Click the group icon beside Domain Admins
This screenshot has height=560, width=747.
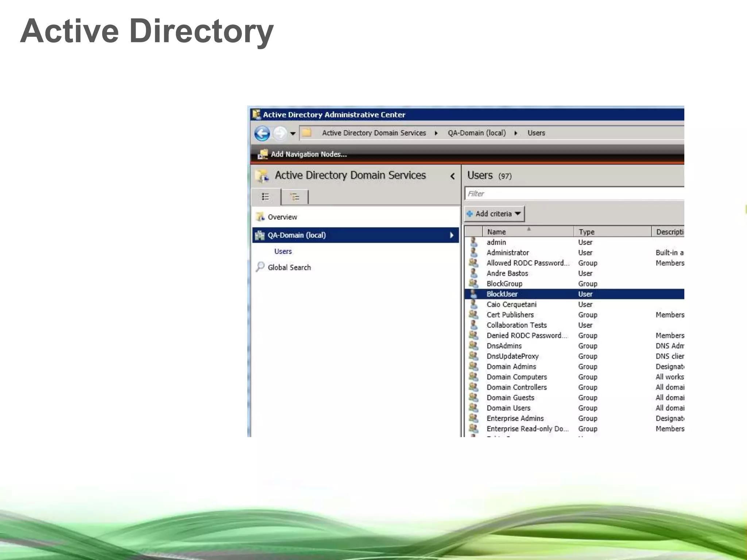[473, 366]
